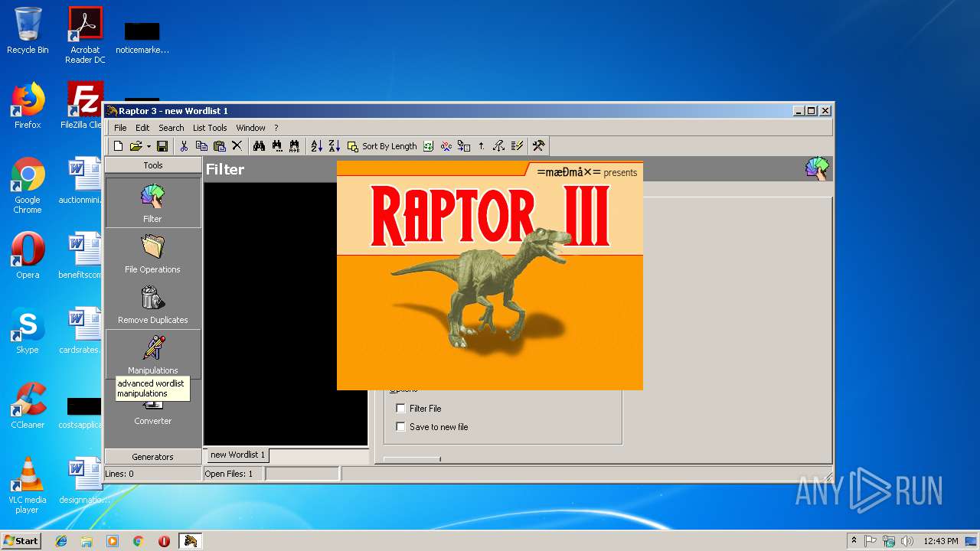The image size is (980, 551).
Task: Click the up arrow toolbar icon
Action: (481, 146)
